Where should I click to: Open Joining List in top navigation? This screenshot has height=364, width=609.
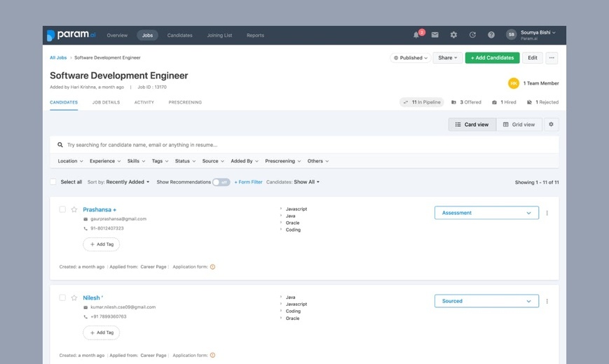tap(219, 35)
